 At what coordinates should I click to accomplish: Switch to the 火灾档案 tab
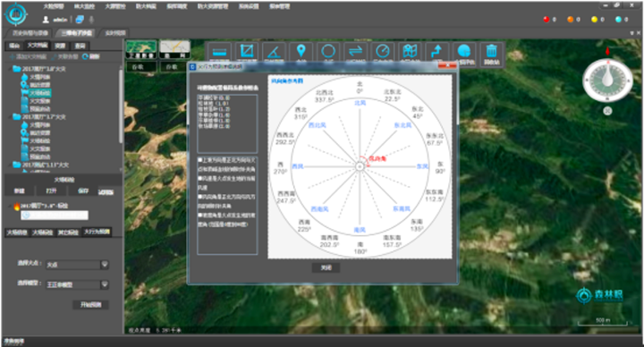38,46
